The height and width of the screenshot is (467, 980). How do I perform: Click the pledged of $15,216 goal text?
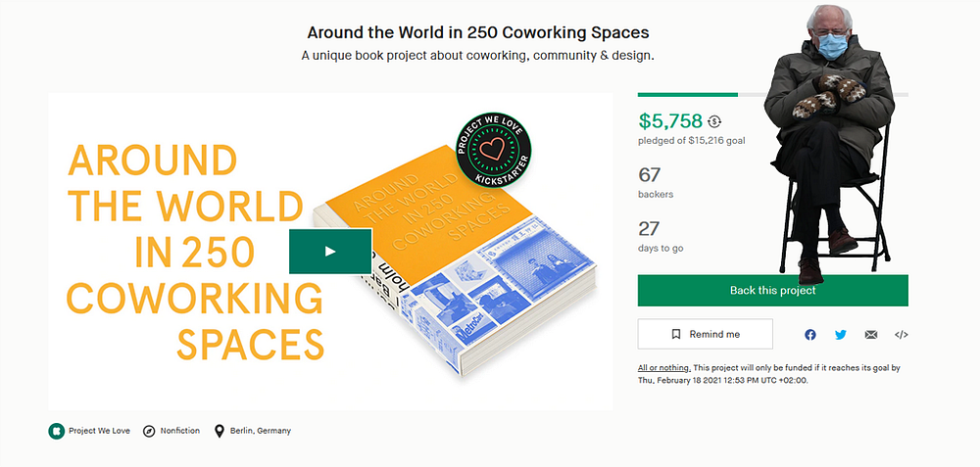coord(691,141)
